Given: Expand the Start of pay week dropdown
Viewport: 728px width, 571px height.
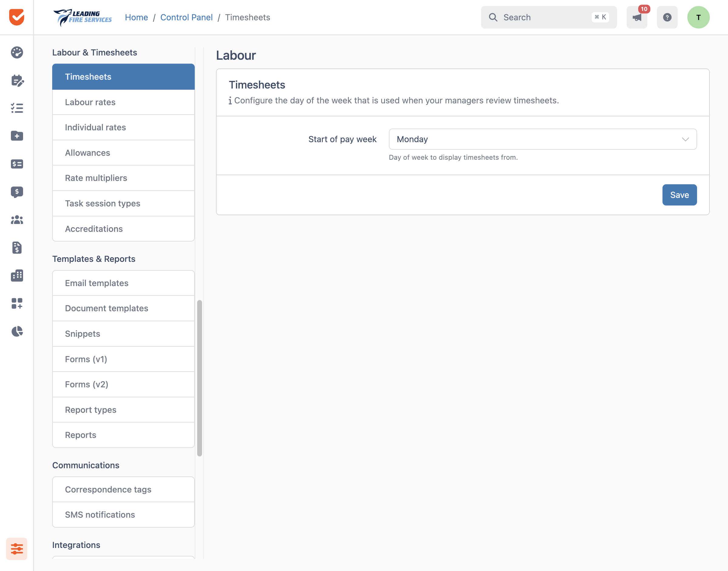Looking at the screenshot, I should [x=543, y=139].
